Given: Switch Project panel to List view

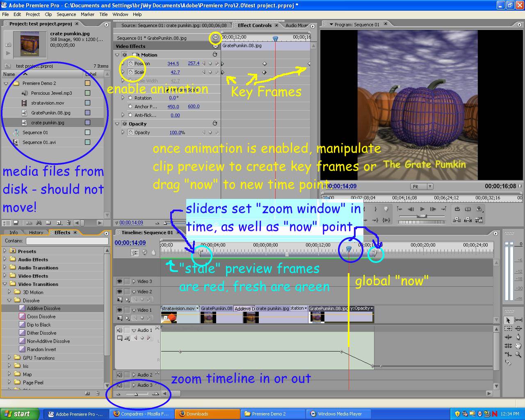Looking at the screenshot, I should (x=7, y=223).
